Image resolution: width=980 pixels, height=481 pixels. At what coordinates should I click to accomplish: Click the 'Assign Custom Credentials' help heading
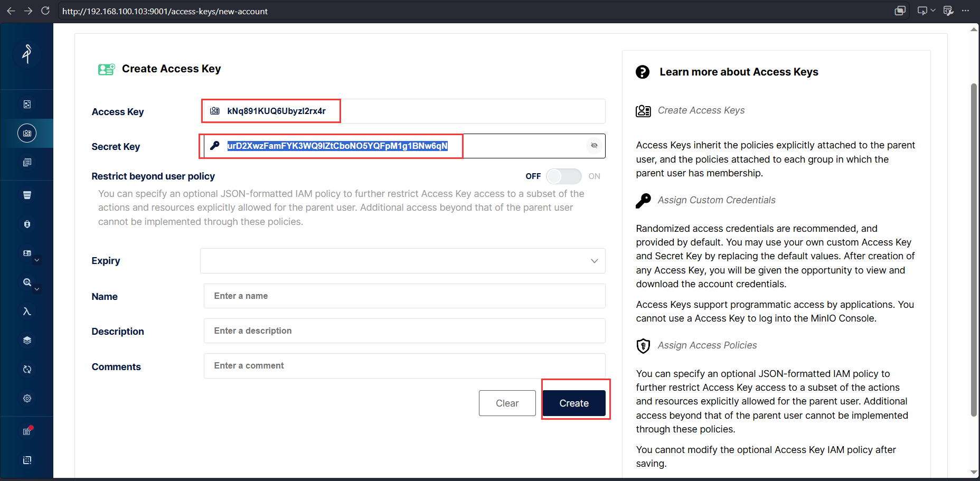coord(717,200)
